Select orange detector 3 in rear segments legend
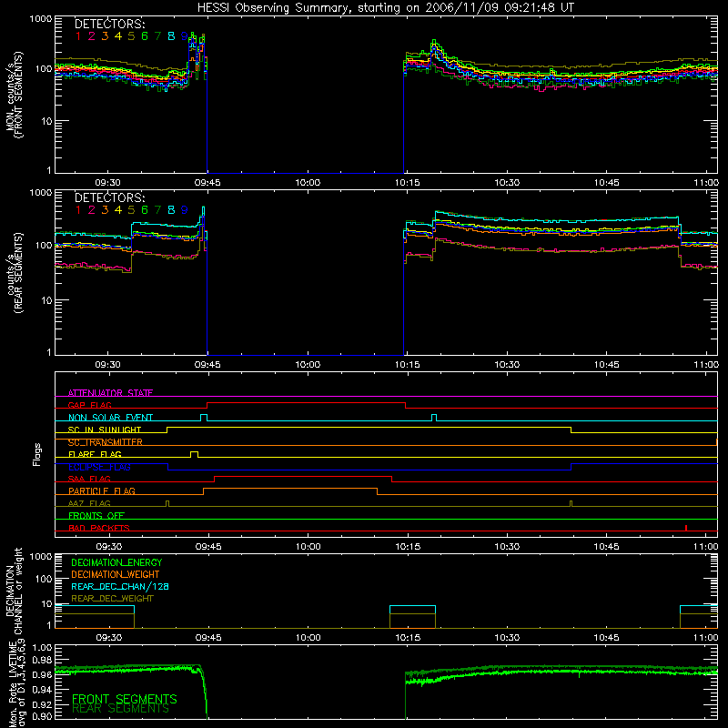 coord(105,210)
